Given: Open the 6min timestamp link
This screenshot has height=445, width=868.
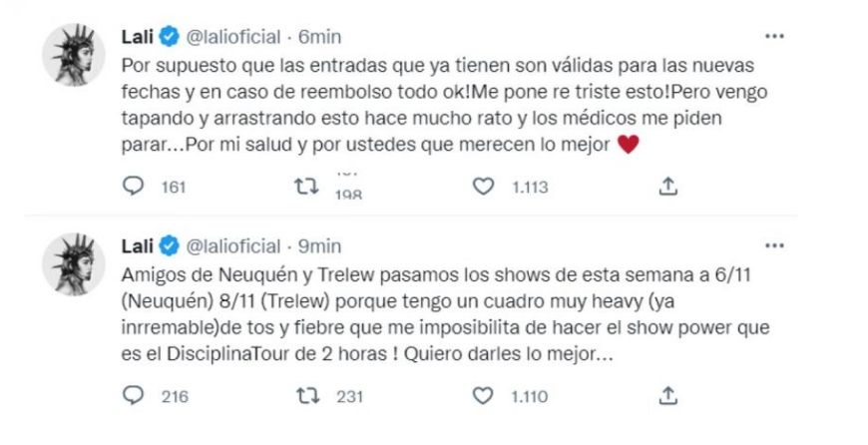Looking at the screenshot, I should pos(321,36).
